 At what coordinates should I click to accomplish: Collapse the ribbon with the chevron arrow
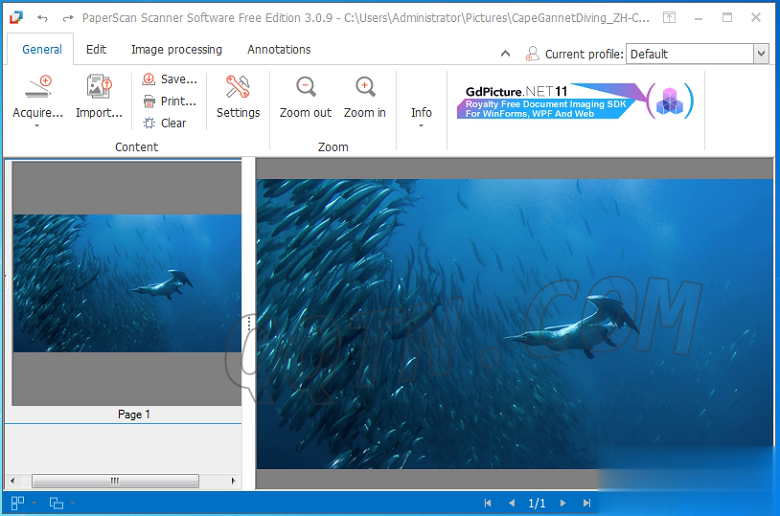505,54
